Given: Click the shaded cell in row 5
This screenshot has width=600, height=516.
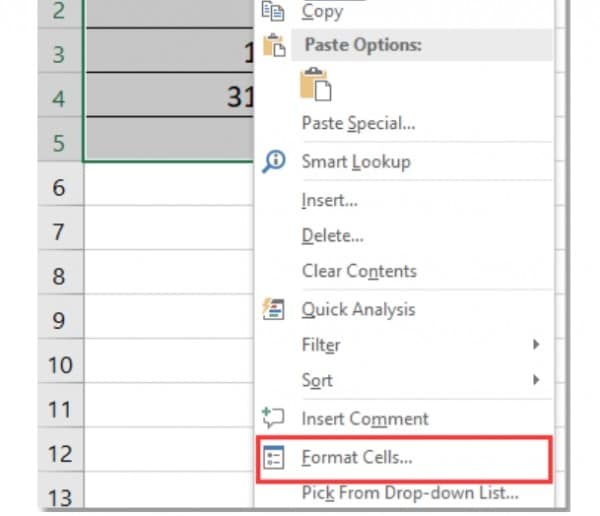Looking at the screenshot, I should click(x=169, y=139).
